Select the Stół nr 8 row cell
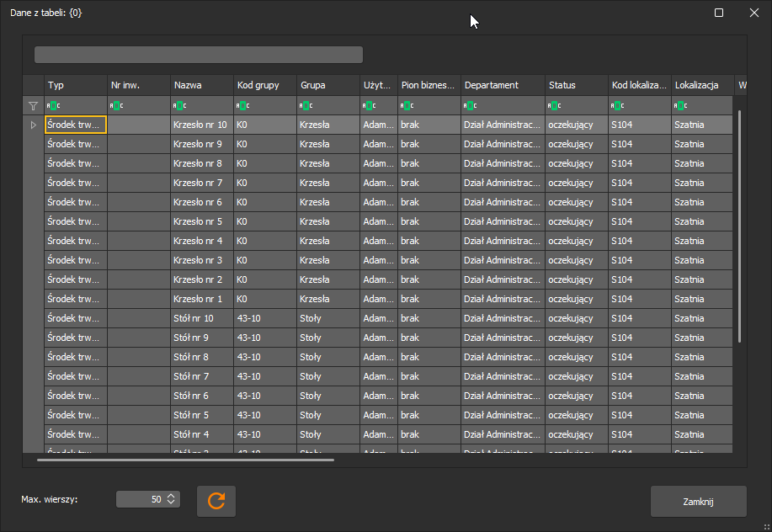The image size is (772, 532). (x=202, y=357)
